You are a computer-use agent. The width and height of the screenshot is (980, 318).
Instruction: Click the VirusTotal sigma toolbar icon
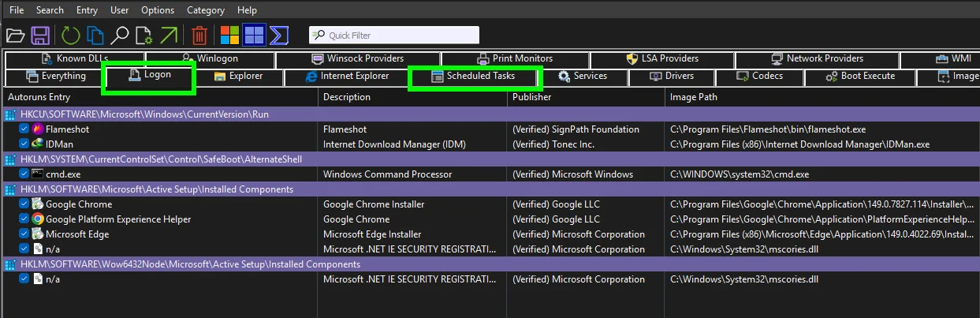[278, 36]
